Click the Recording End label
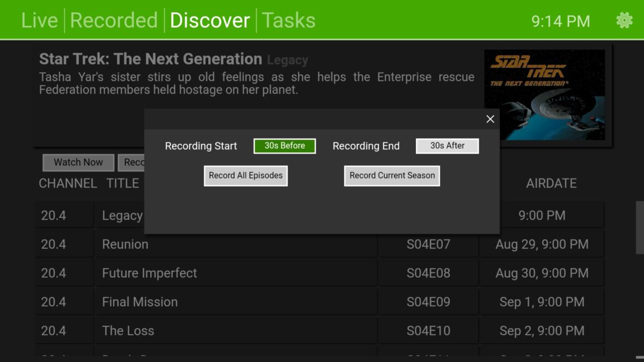Image resolution: width=644 pixels, height=362 pixels. point(366,146)
